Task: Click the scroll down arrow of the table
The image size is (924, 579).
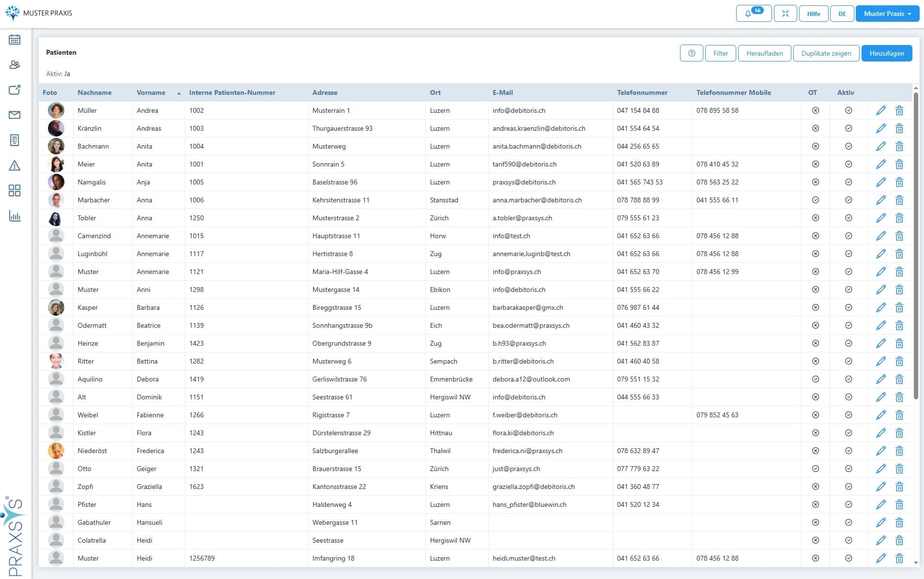Action: (916, 563)
